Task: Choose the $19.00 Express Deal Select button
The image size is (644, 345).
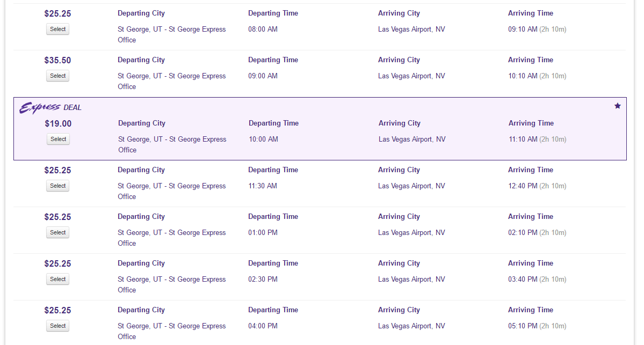Action: pyautogui.click(x=58, y=140)
